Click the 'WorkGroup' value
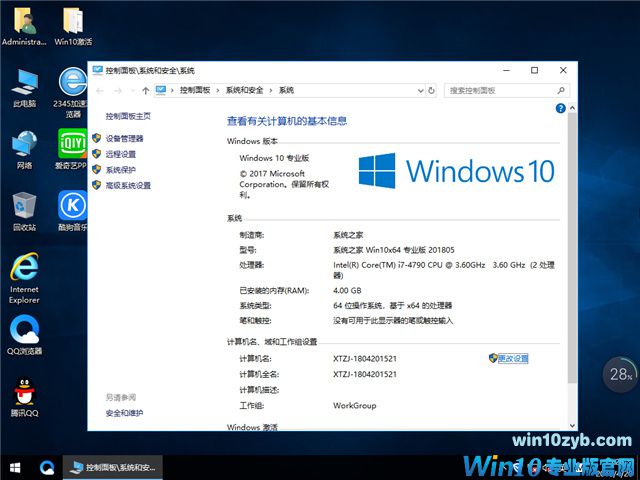Image resolution: width=640 pixels, height=480 pixels. (x=354, y=405)
